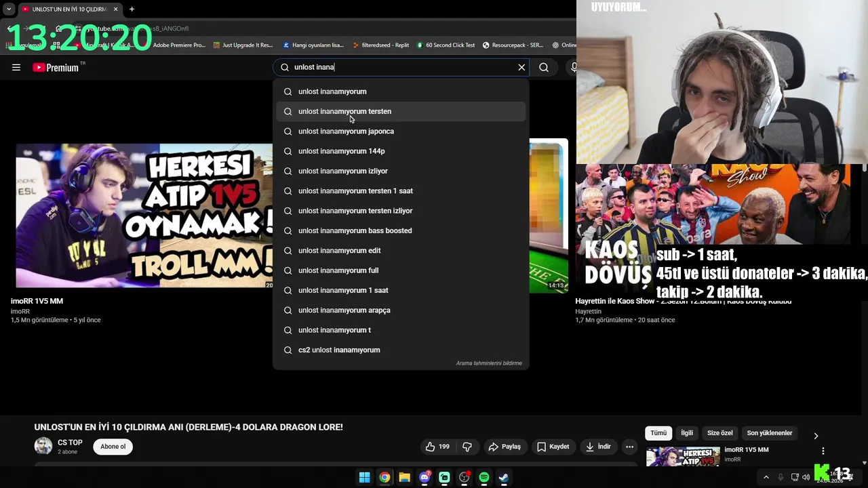The image size is (868, 488).
Task: Choose suggestion 'unlost inanamıyorum izliyor'
Action: tap(401, 171)
